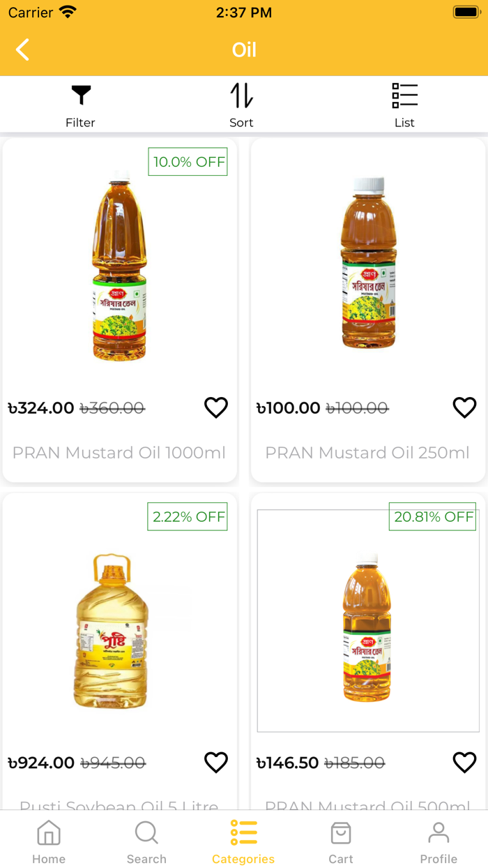Favorite the PRAN Mustard Oil 500ml
The image size is (488, 868).
coord(464,763)
